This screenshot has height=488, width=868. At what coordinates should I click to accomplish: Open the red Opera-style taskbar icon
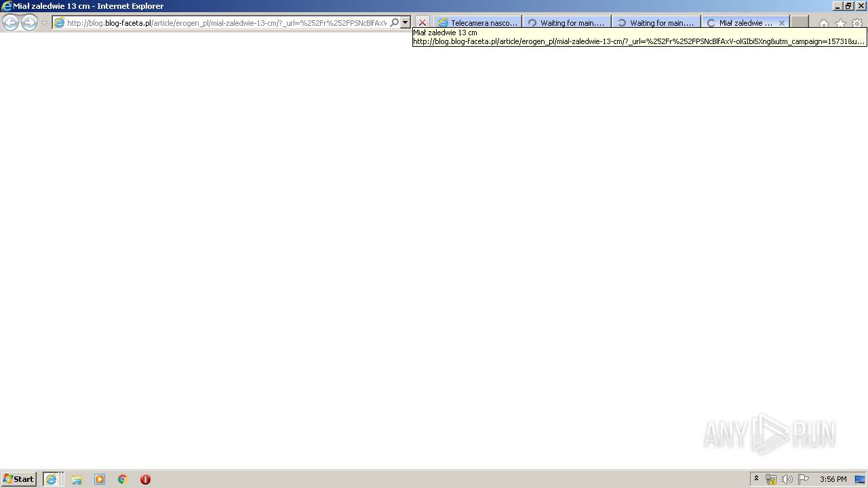(145, 479)
